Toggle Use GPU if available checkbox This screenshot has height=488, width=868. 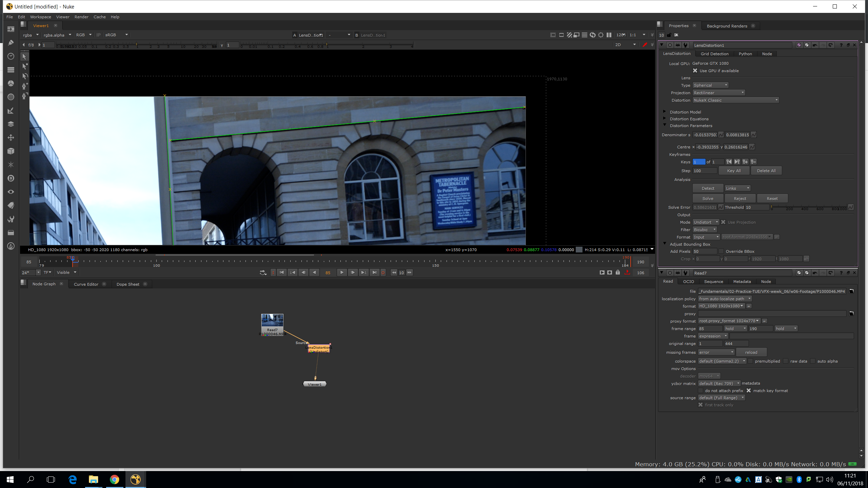(x=695, y=71)
